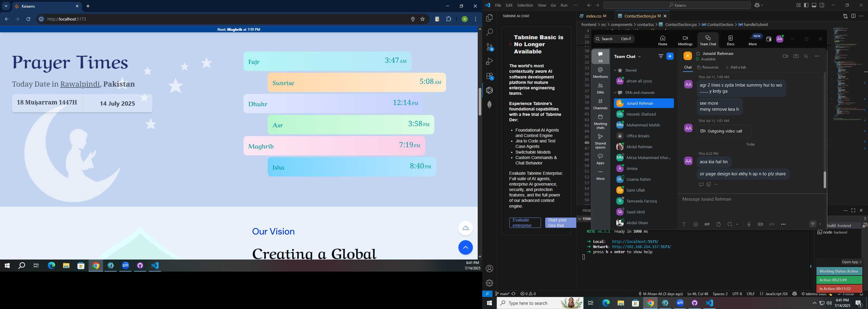Image resolution: width=868 pixels, height=309 pixels.
Task: Open Zoom Meetings tab
Action: tap(685, 40)
